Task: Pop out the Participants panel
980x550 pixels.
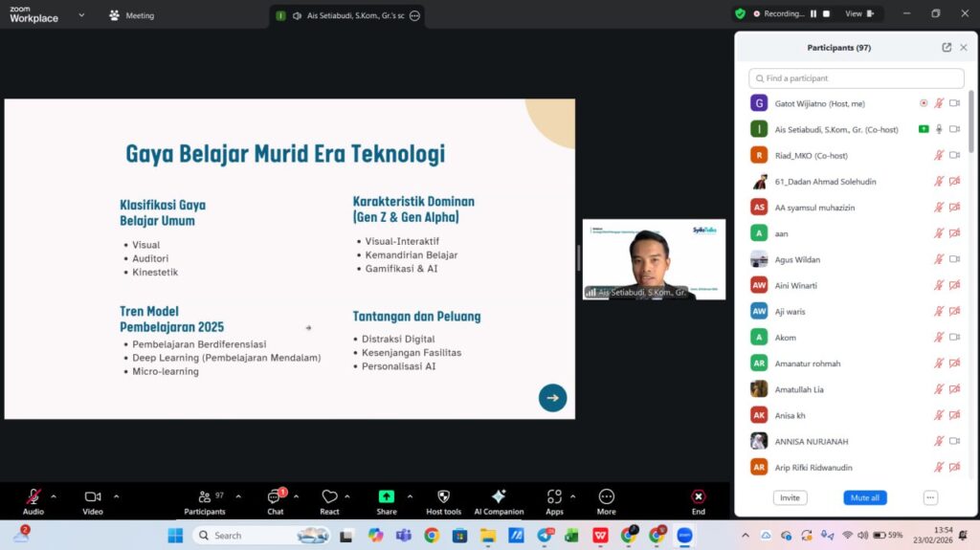Action: pyautogui.click(x=947, y=47)
